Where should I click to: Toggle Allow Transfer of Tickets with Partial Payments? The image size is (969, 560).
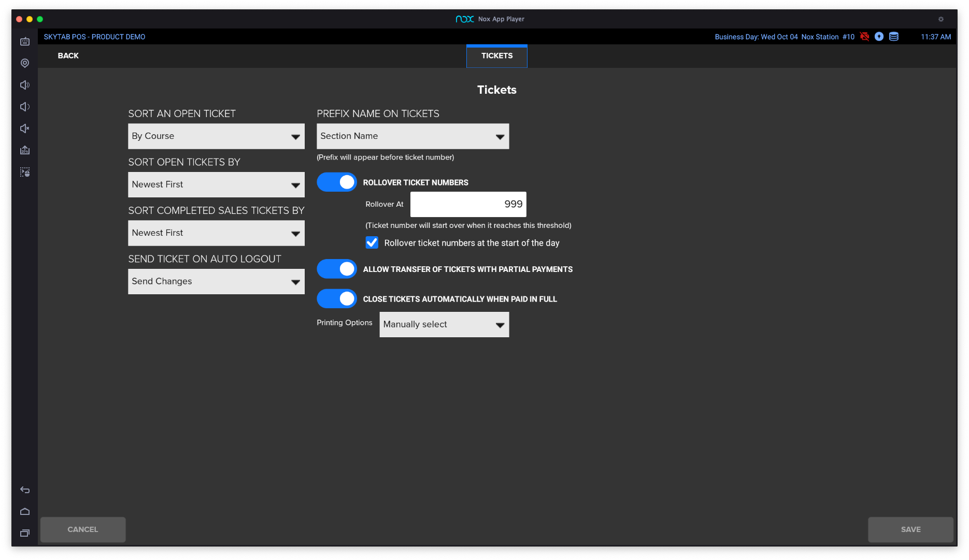click(x=337, y=269)
